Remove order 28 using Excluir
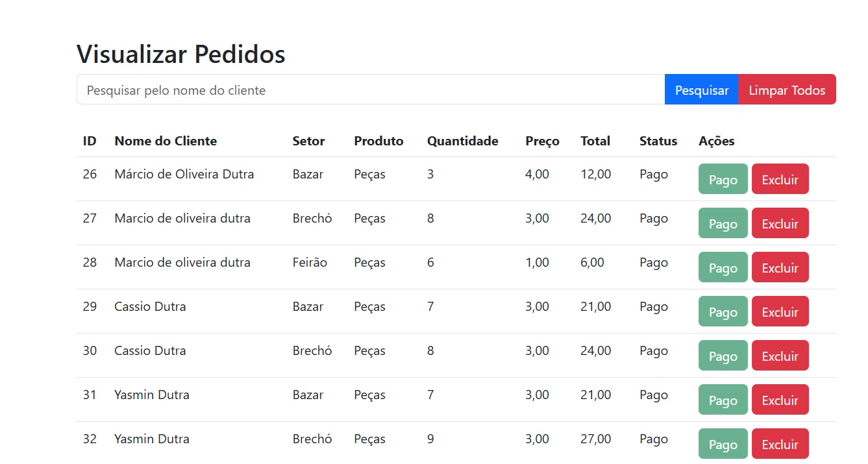 [x=780, y=267]
